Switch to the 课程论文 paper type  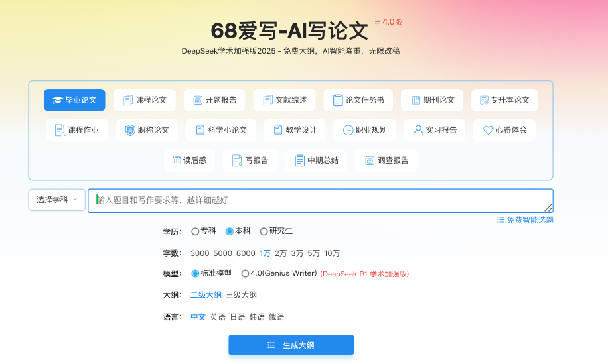(x=145, y=100)
